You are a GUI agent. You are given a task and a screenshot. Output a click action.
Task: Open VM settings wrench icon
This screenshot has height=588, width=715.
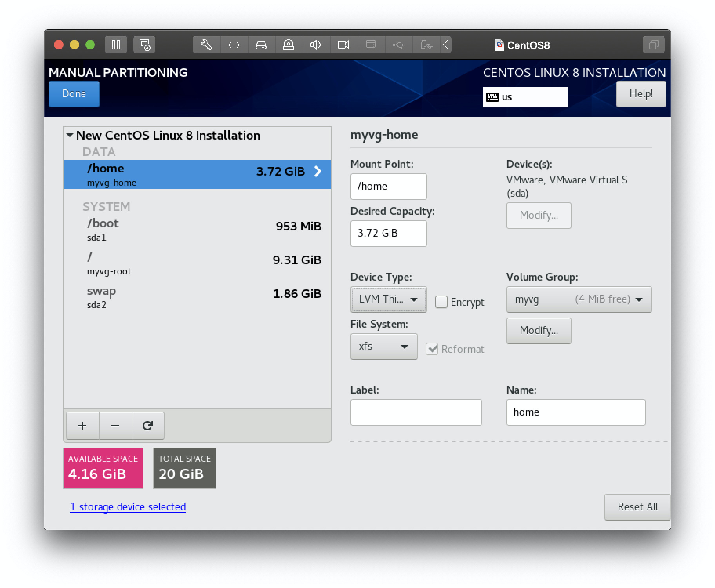point(207,45)
